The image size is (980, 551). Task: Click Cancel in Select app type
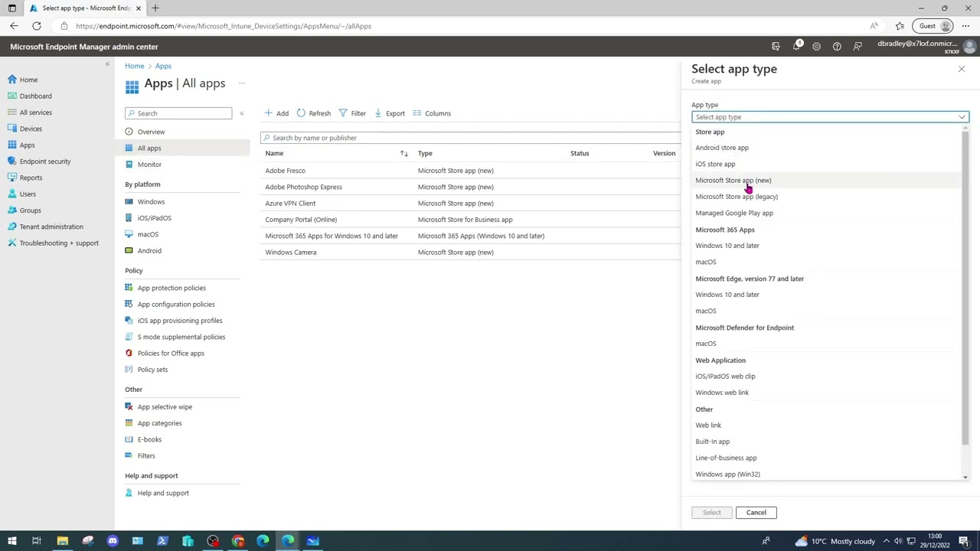click(x=756, y=513)
